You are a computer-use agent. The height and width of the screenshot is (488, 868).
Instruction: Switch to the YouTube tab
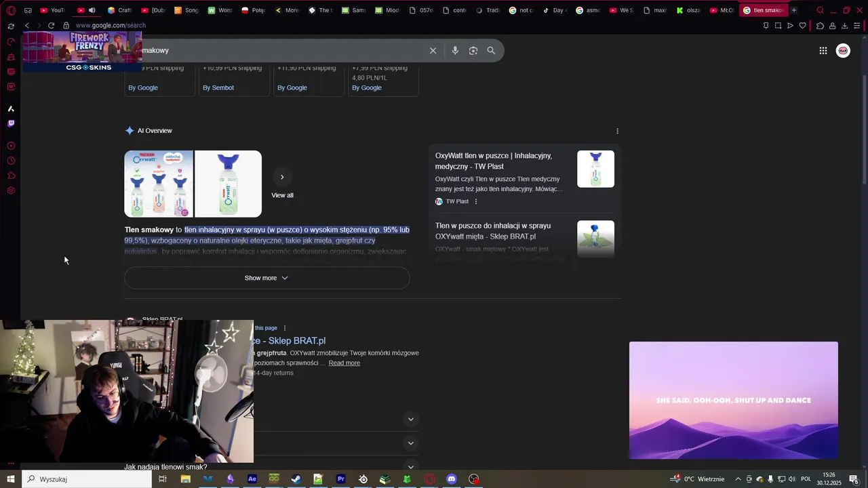(52, 10)
